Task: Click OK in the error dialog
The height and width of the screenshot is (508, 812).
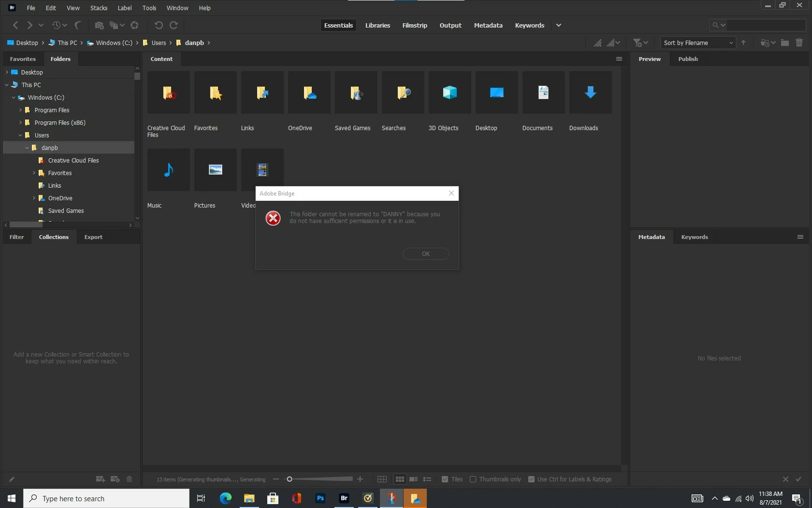Action: click(426, 254)
